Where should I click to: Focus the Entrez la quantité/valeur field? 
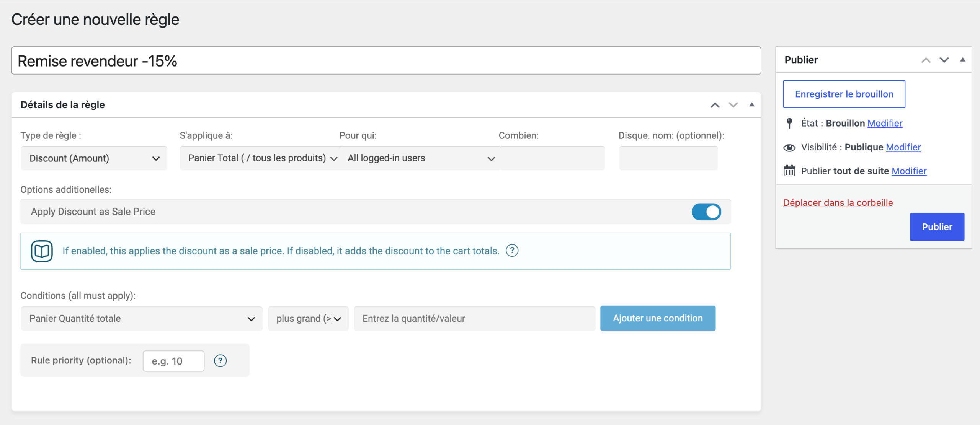pyautogui.click(x=474, y=318)
